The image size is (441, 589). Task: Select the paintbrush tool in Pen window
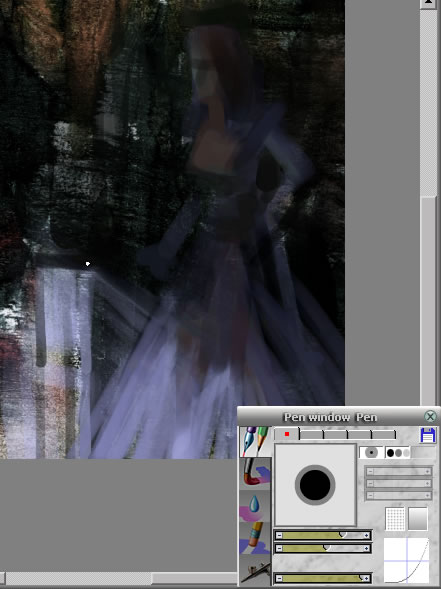point(255,473)
